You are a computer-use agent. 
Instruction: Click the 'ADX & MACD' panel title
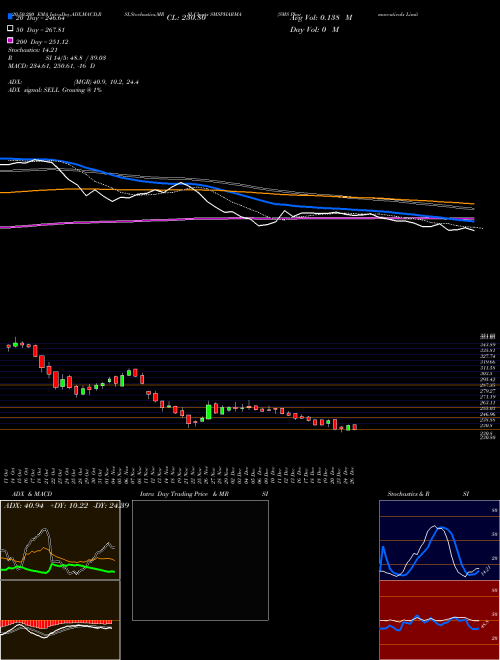point(30,494)
